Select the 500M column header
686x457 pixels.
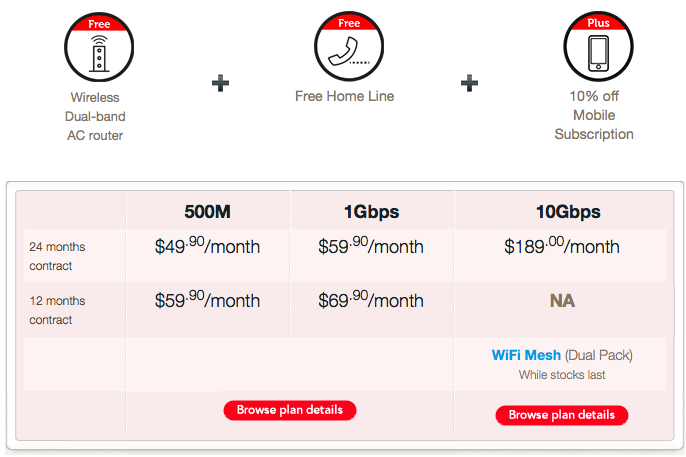[208, 212]
